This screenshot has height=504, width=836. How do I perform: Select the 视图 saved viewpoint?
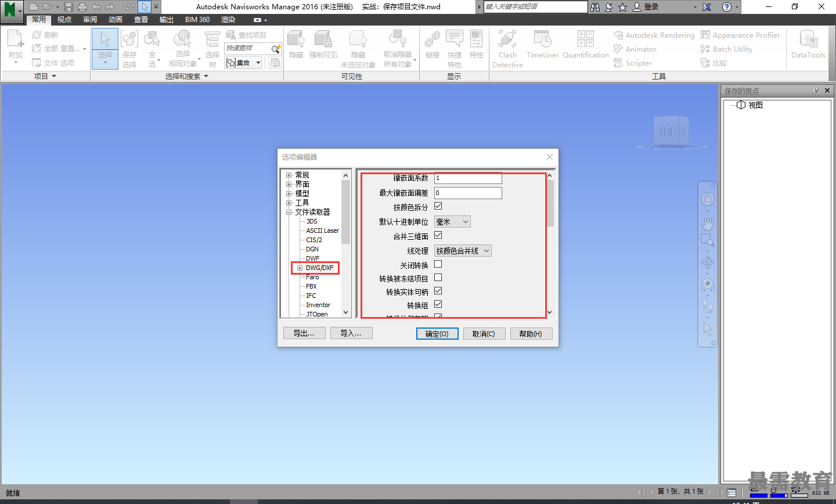pyautogui.click(x=755, y=105)
